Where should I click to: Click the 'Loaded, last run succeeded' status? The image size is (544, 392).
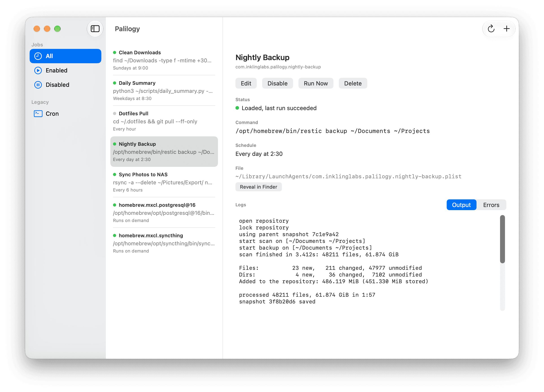279,108
